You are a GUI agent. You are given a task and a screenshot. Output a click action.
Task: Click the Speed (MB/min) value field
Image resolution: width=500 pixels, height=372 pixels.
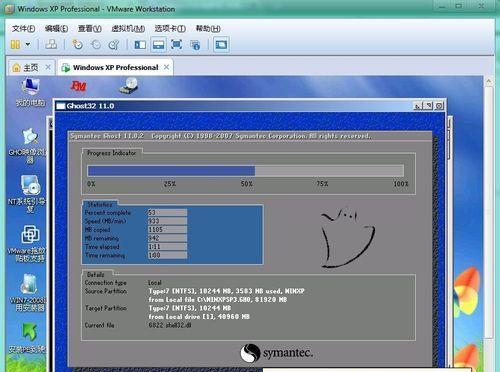tap(167, 221)
